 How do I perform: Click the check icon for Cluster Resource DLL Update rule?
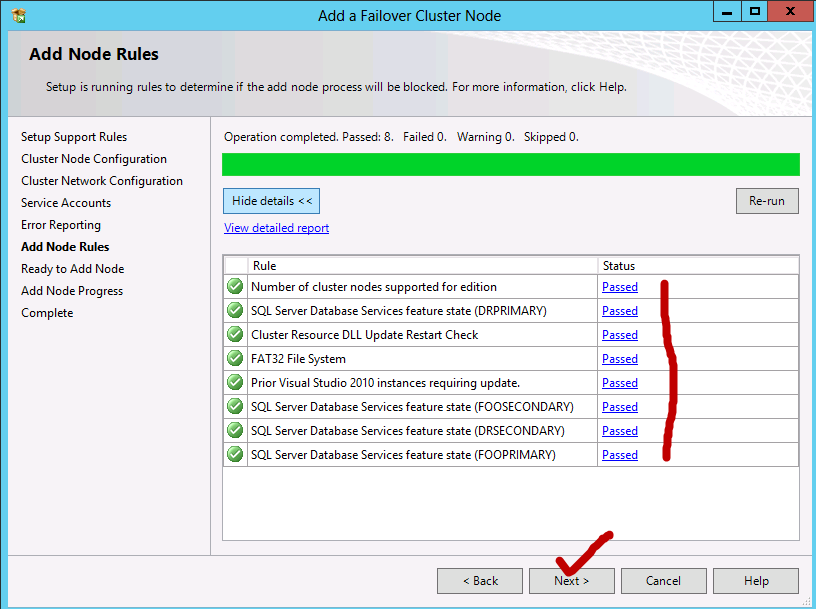pyautogui.click(x=234, y=334)
